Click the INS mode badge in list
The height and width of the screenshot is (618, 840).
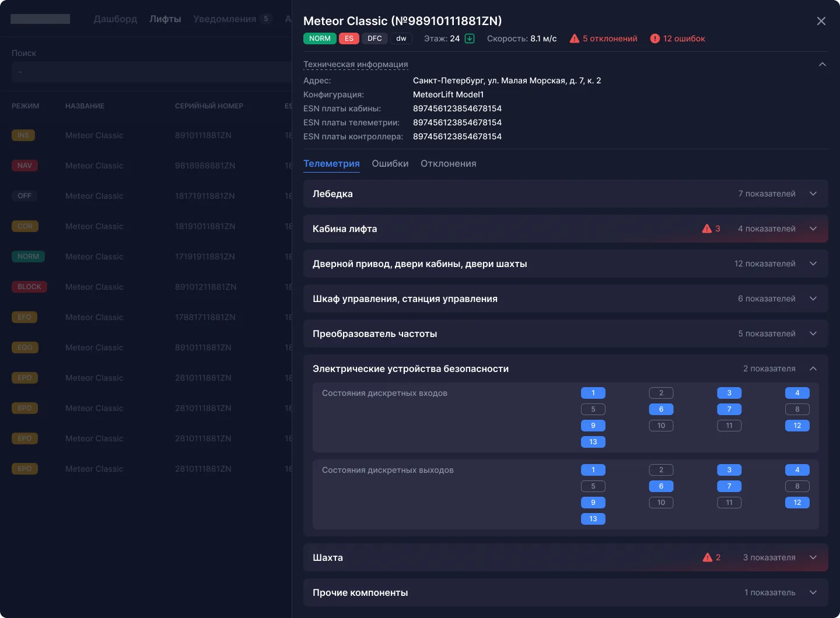point(23,135)
